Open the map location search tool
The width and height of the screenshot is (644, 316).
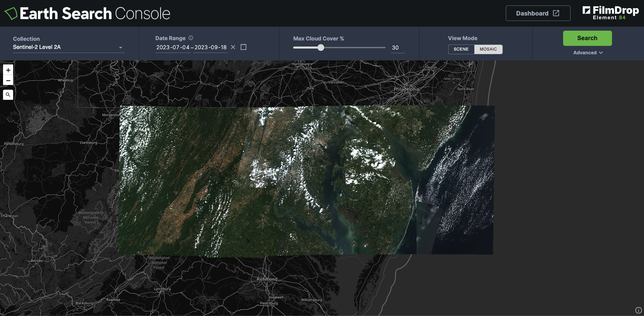8,95
